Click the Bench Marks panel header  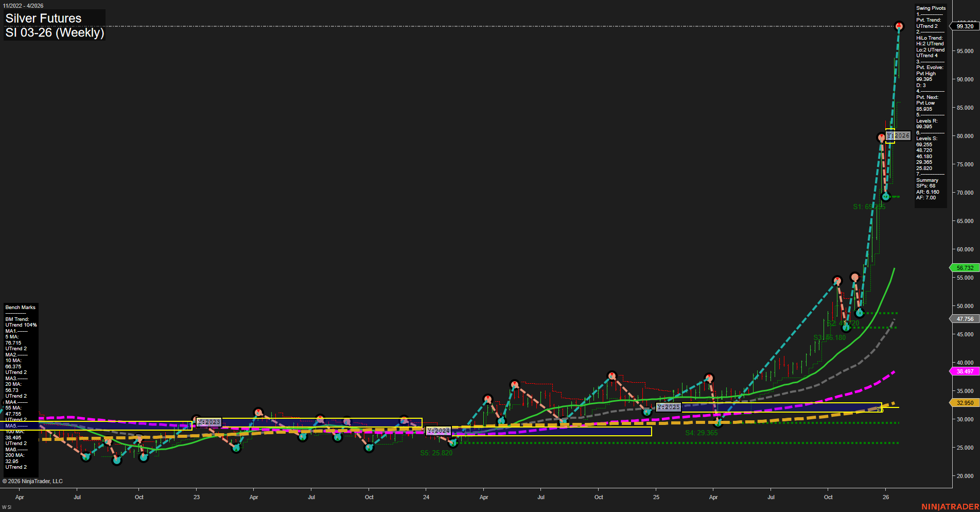20,307
